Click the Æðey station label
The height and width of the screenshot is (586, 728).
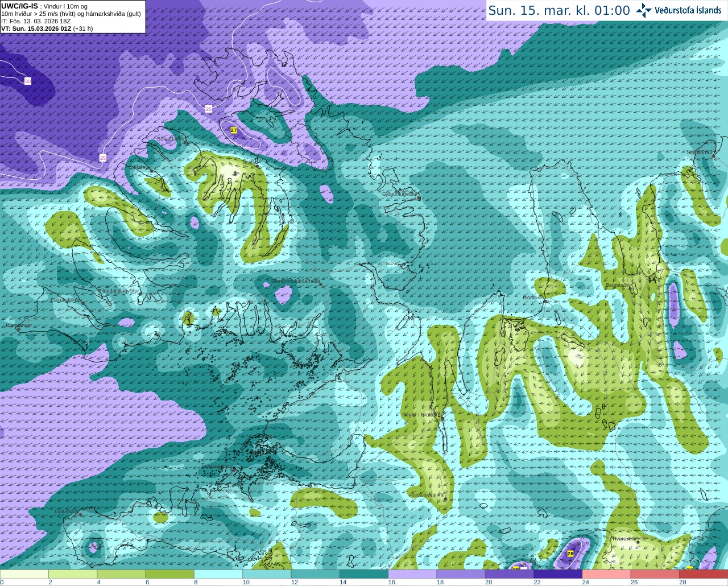pos(249,163)
